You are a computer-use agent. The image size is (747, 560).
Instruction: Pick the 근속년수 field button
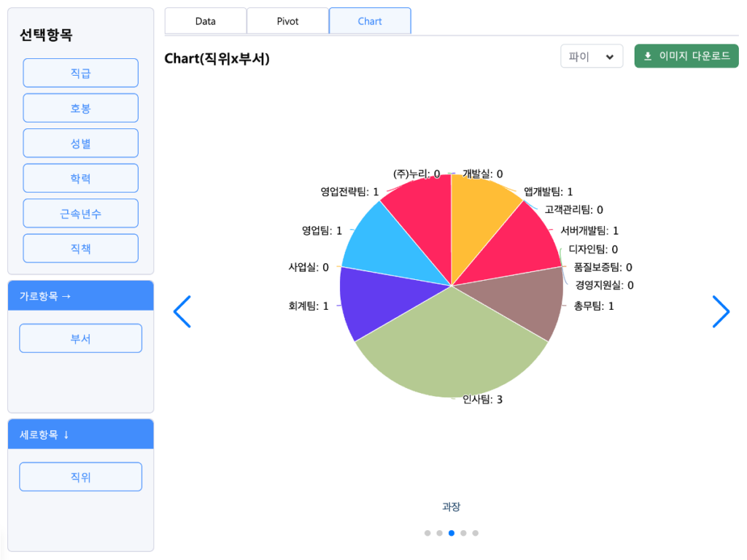(80, 213)
